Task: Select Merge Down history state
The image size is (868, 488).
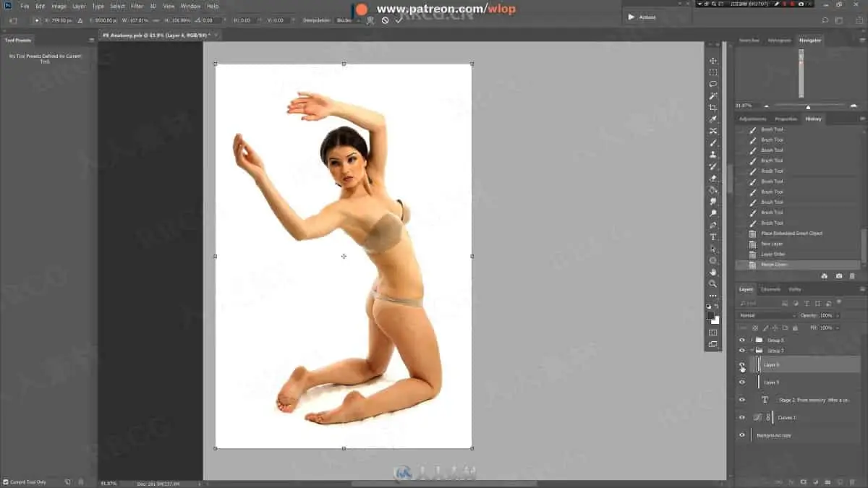Action: [798, 265]
